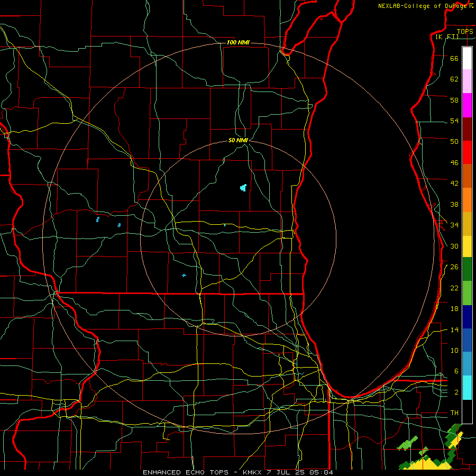The height and width of the screenshot is (476, 476).
Task: Click the navy blue legend band
Action: [x=467, y=317]
